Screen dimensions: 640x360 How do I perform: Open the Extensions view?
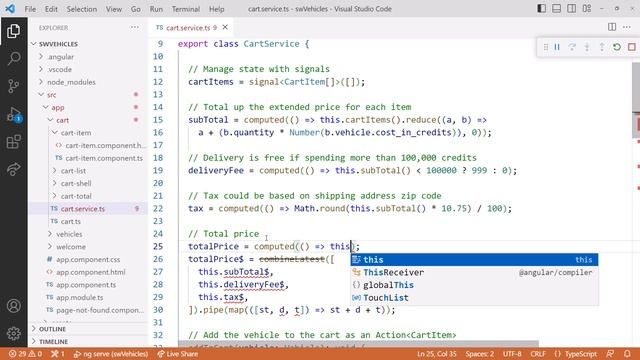tap(13, 142)
